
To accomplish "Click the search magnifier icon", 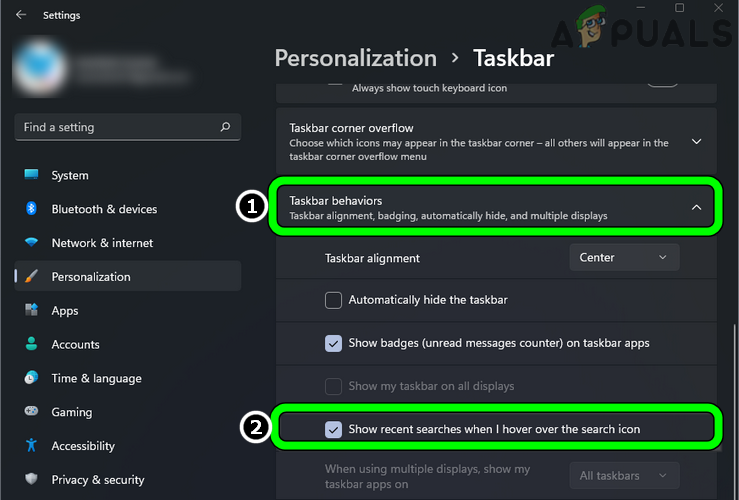I will tap(225, 127).
